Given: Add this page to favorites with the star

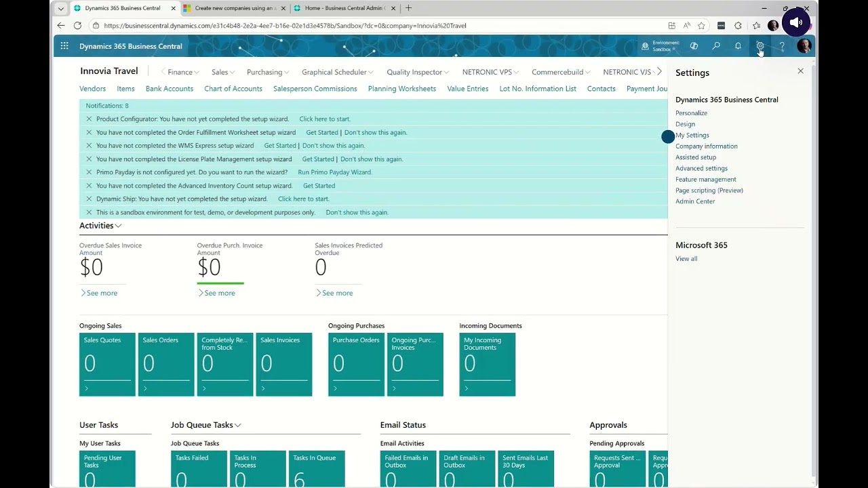Looking at the screenshot, I should click(x=701, y=26).
